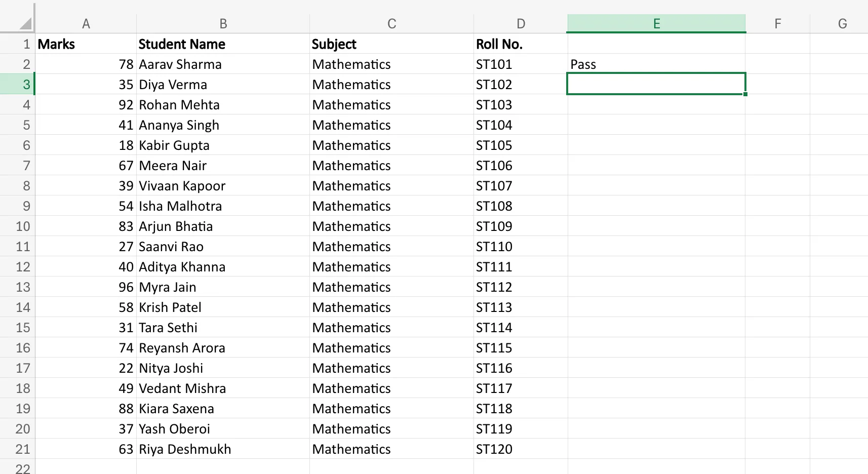
Task: Select column G header
Action: point(842,23)
